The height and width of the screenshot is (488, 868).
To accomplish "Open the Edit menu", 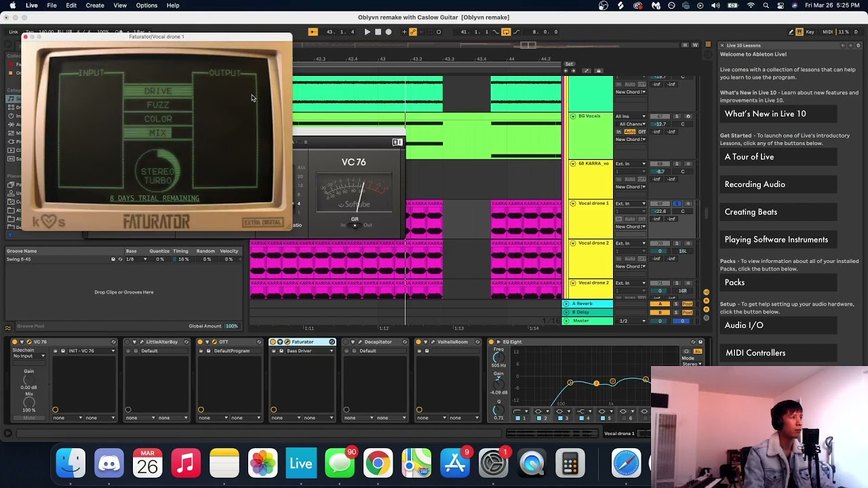I will pyautogui.click(x=71, y=5).
